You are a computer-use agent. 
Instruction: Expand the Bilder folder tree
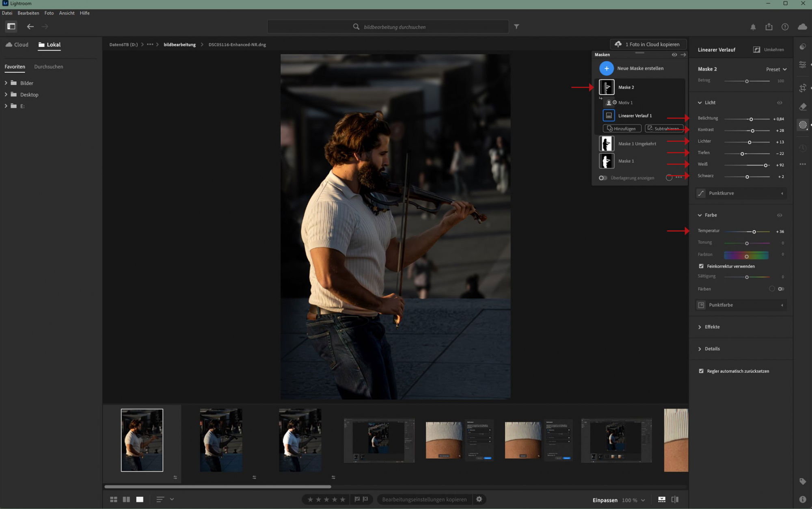pos(6,83)
